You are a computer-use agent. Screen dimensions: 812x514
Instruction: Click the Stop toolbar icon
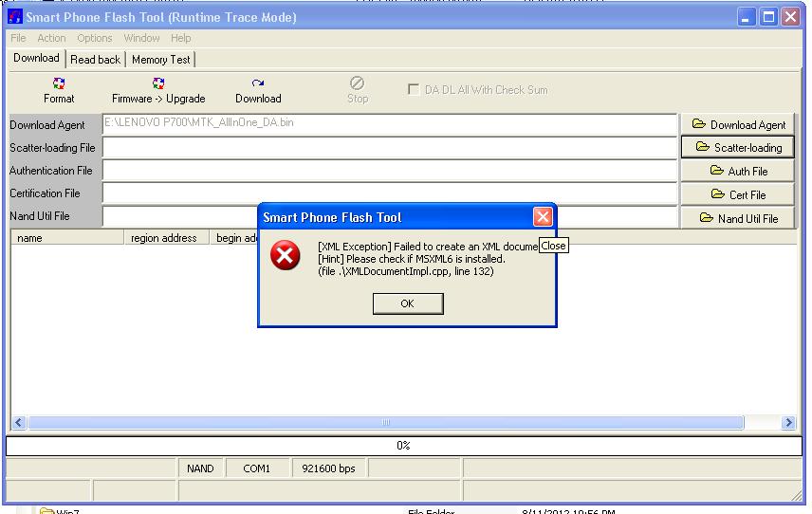[x=358, y=83]
